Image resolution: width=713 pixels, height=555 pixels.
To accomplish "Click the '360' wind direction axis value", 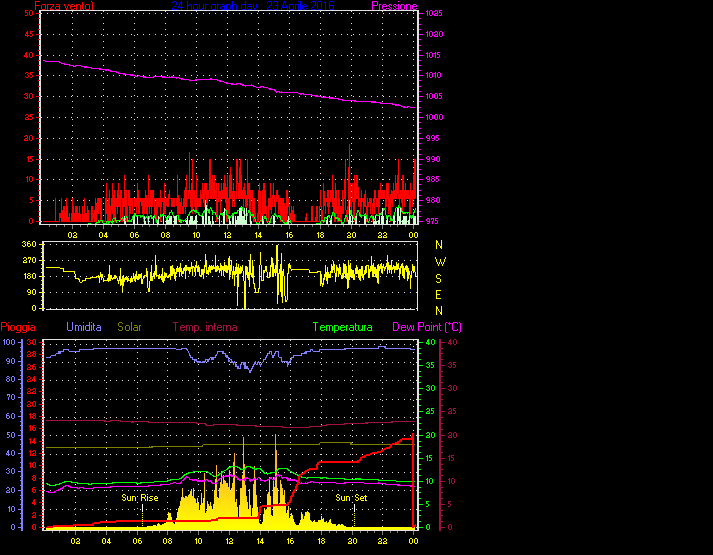I will [x=29, y=245].
